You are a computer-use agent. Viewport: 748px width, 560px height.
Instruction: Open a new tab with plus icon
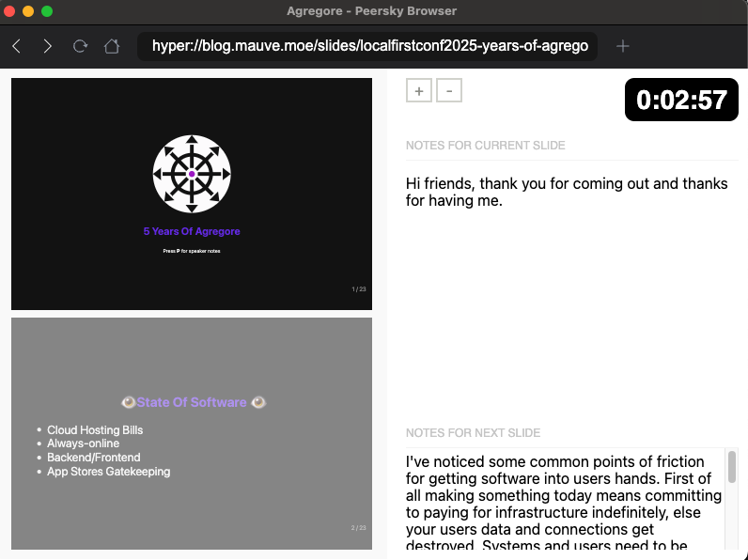pos(622,46)
